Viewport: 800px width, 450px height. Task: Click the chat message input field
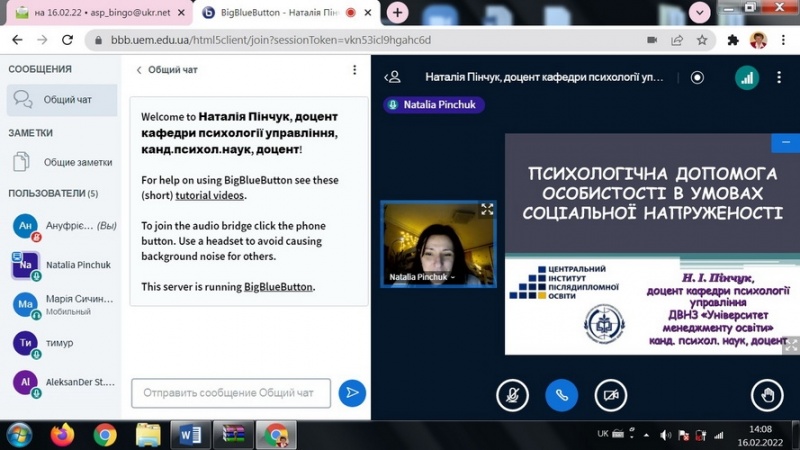[231, 393]
